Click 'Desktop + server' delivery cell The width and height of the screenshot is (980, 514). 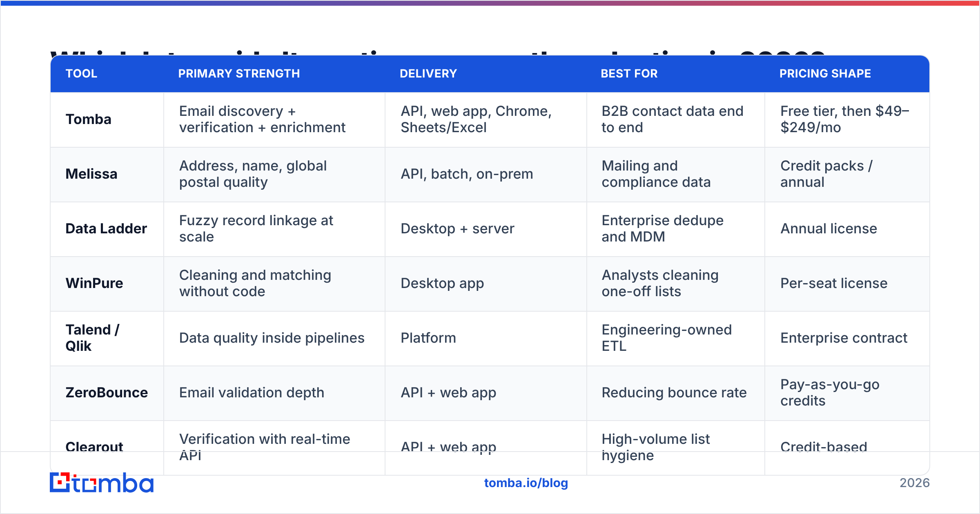[486, 229]
